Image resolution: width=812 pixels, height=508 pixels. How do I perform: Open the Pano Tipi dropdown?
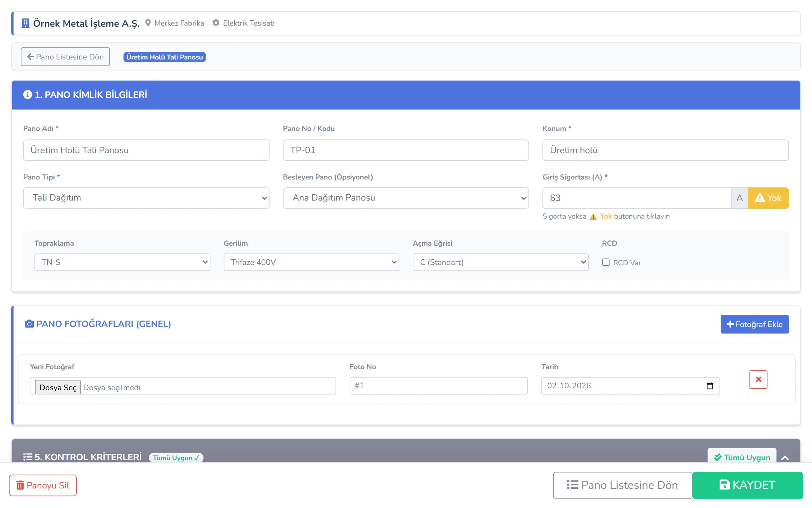click(x=146, y=198)
